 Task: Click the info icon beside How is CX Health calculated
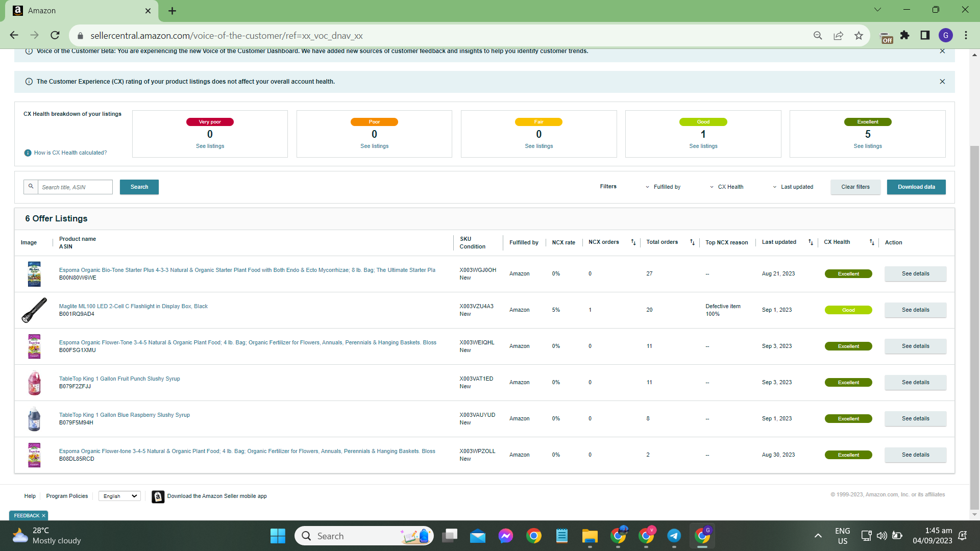point(28,153)
